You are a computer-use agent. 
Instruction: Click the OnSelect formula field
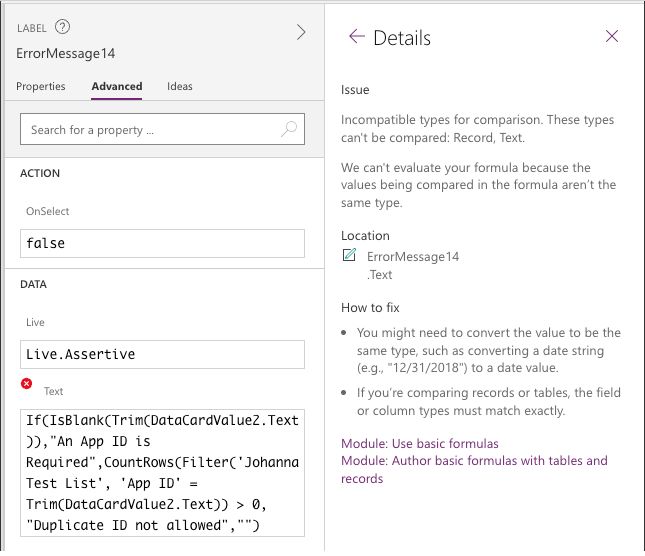[162, 243]
